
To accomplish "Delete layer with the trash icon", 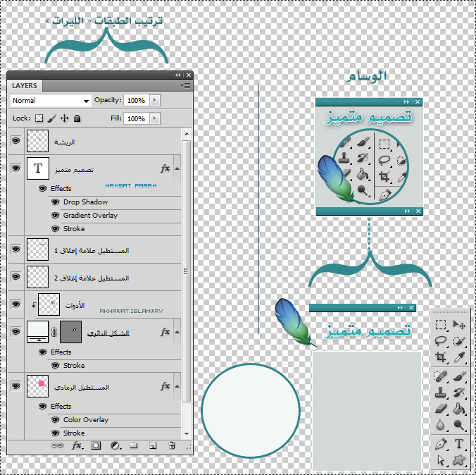I will [172, 445].
